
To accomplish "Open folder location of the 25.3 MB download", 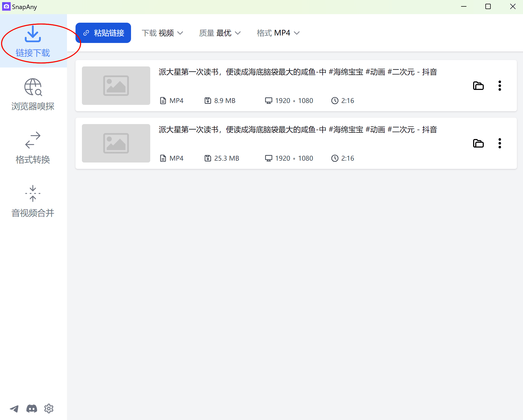I will pyautogui.click(x=478, y=143).
